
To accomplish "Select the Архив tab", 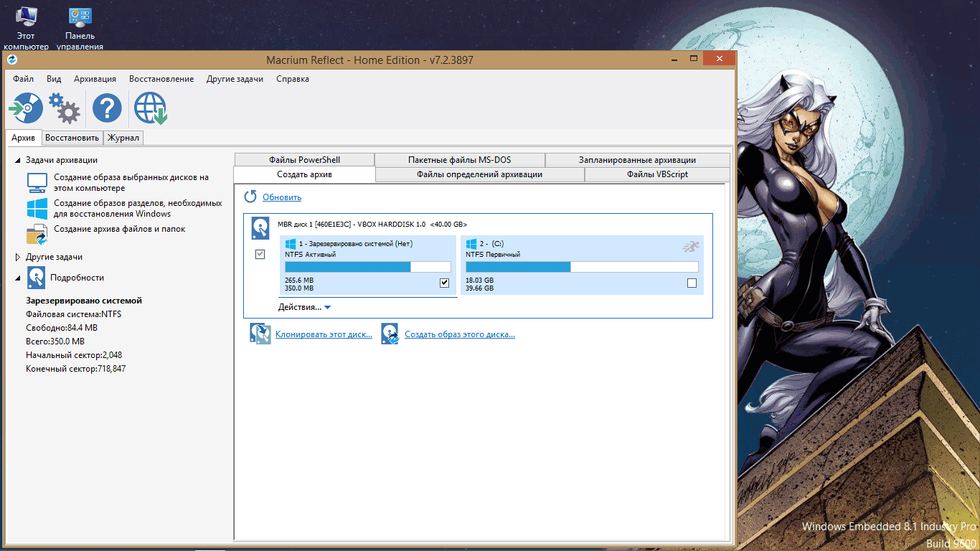I will tap(24, 138).
